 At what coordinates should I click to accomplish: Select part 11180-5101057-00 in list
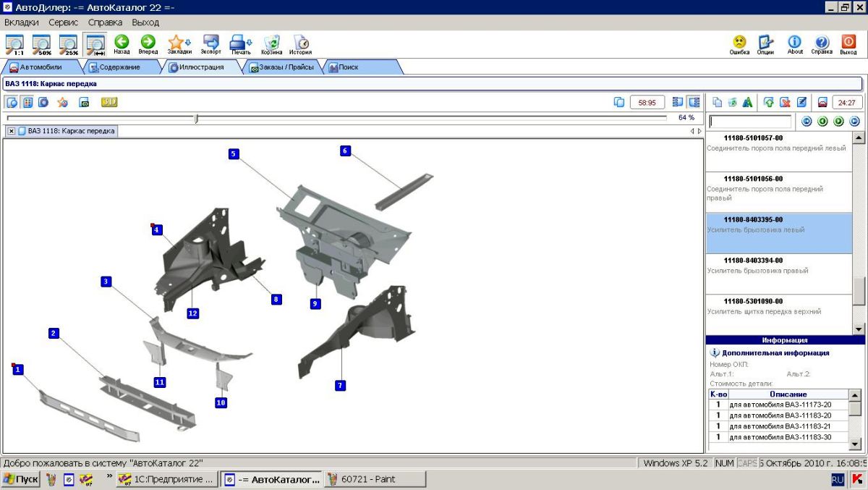(x=779, y=151)
